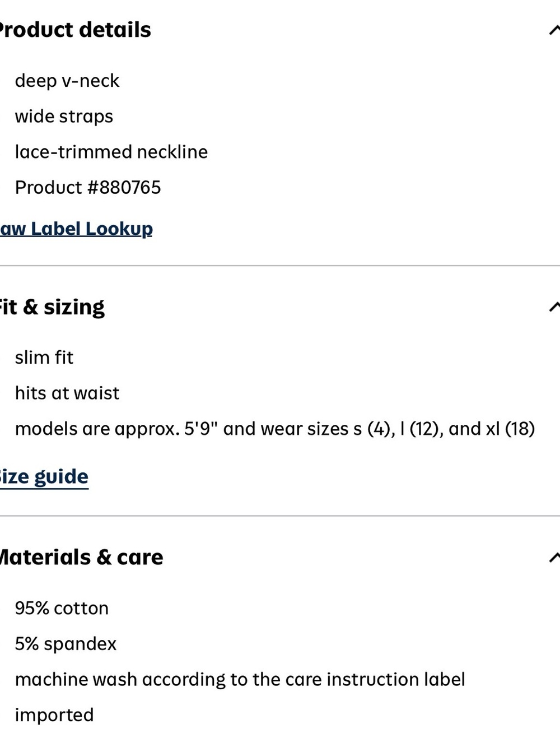Collapse the Materials & care chevron
The width and height of the screenshot is (560, 747).
[555, 557]
